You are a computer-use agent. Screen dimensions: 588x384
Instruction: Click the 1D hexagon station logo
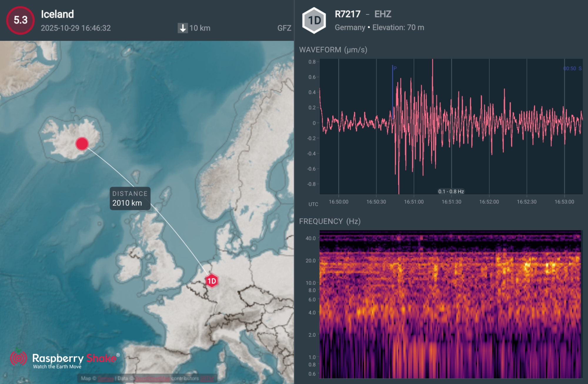[314, 21]
